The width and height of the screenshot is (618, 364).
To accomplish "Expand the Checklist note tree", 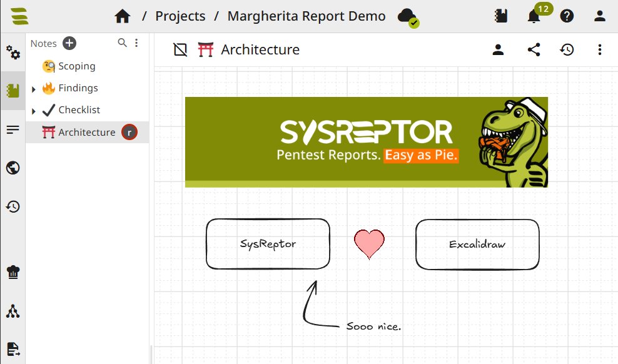I will [34, 111].
